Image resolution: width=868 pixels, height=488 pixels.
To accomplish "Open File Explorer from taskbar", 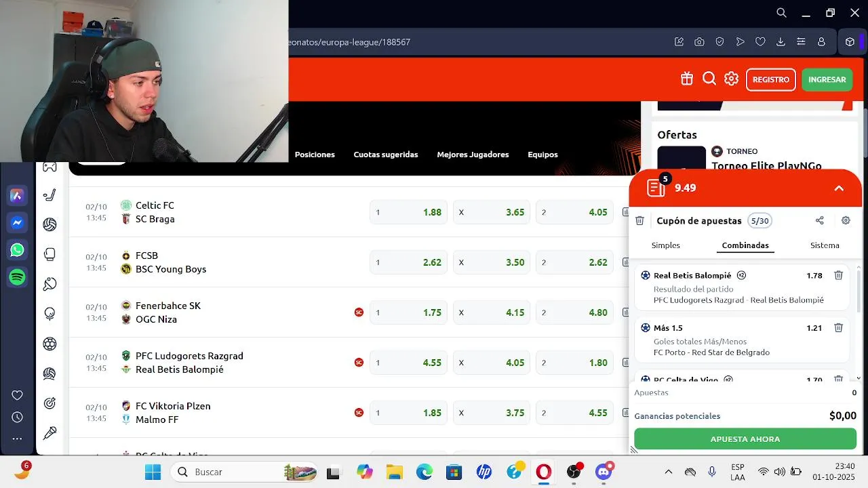I will coord(394,472).
